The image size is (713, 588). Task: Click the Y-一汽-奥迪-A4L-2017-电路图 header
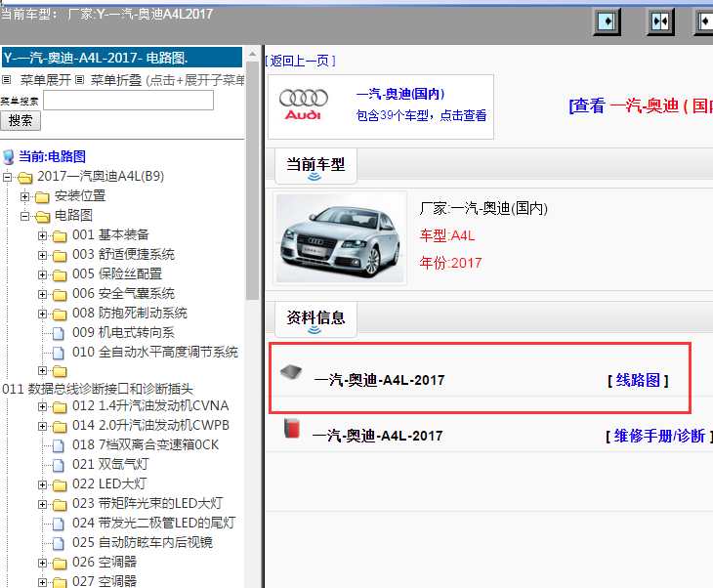point(122,58)
